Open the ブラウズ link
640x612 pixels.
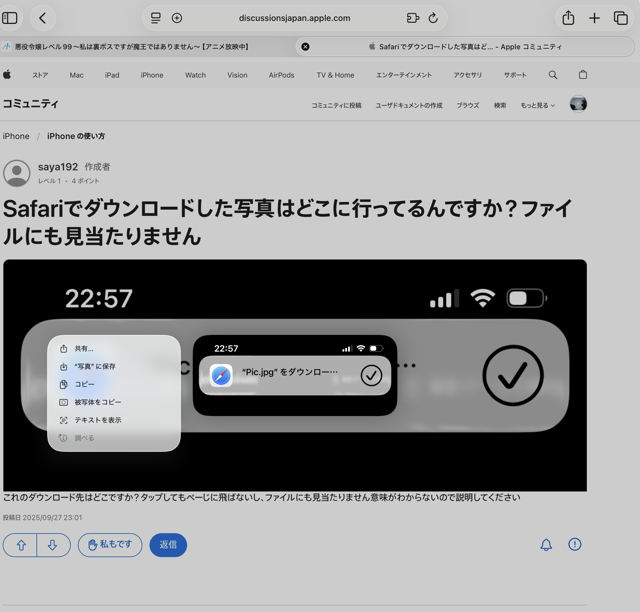click(x=468, y=105)
